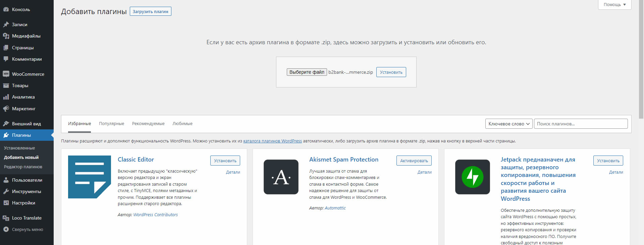Click the Настройки settings icon

[x=6, y=203]
